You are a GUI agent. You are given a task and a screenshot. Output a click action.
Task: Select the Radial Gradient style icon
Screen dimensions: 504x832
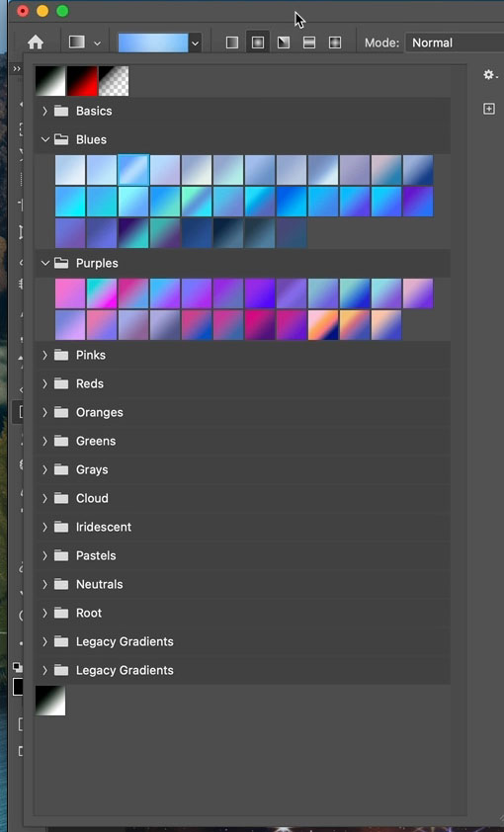258,42
